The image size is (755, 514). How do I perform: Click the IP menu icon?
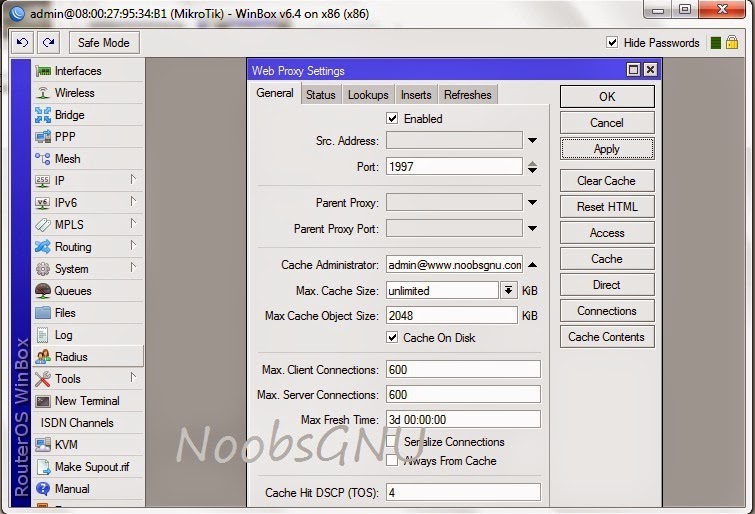[43, 181]
